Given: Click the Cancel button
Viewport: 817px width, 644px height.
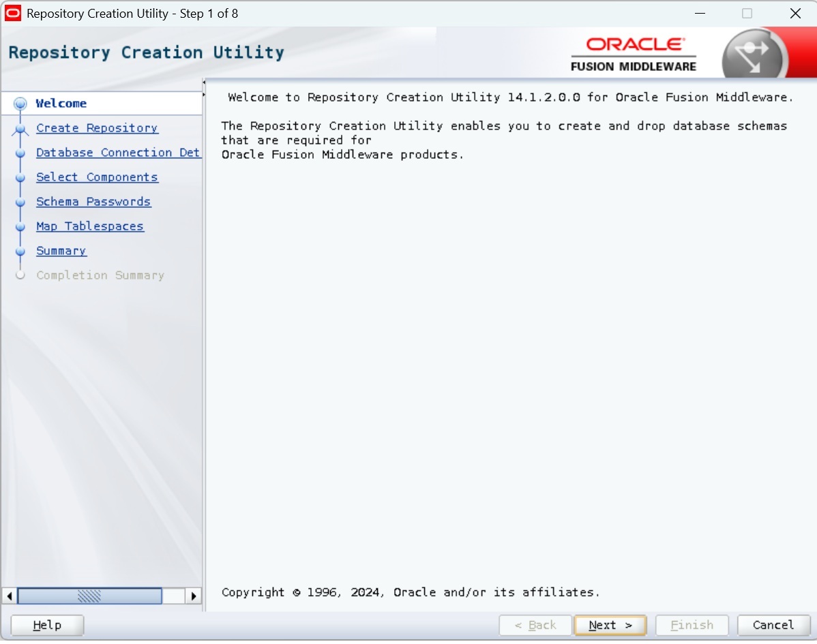Looking at the screenshot, I should [773, 625].
